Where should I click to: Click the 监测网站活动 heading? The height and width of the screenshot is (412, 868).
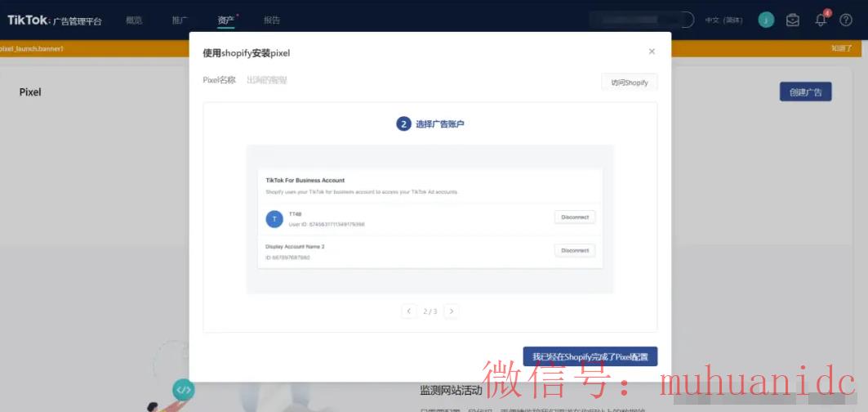[452, 391]
